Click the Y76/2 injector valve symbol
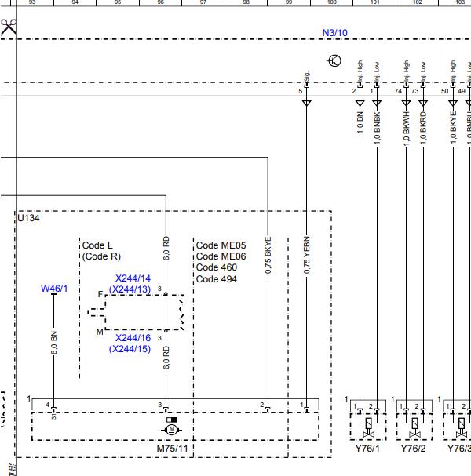 tap(414, 427)
